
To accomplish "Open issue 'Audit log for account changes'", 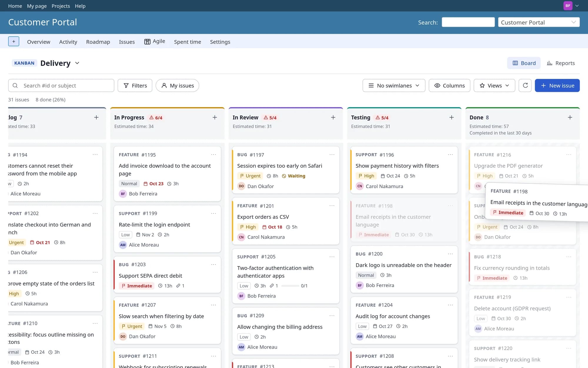I will click(393, 316).
